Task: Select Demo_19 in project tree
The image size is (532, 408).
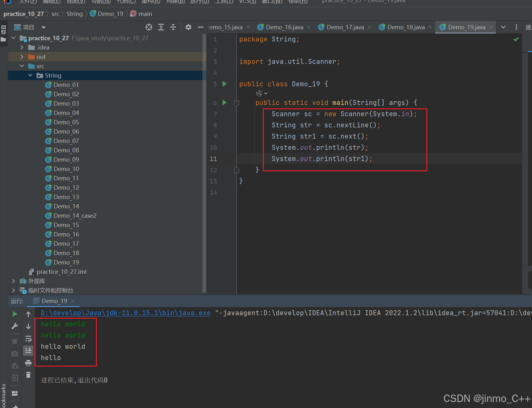Action: click(66, 262)
